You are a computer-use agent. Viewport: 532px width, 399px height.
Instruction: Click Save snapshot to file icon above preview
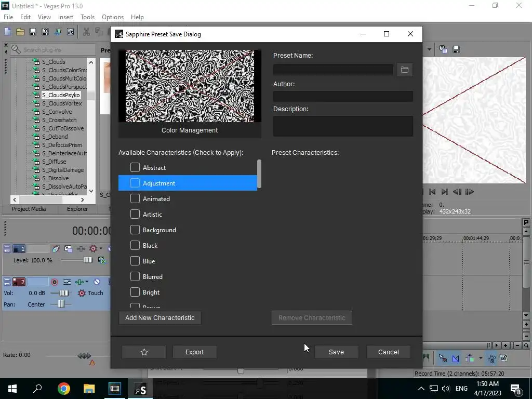456,49
